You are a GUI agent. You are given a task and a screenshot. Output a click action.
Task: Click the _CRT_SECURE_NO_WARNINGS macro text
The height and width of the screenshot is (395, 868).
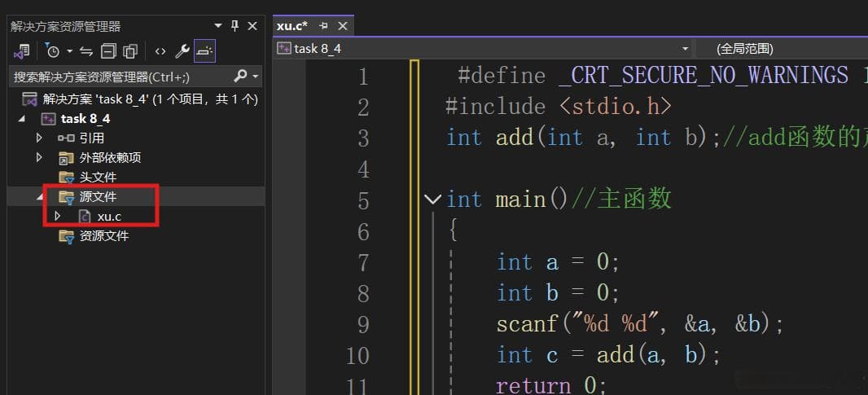click(x=704, y=76)
